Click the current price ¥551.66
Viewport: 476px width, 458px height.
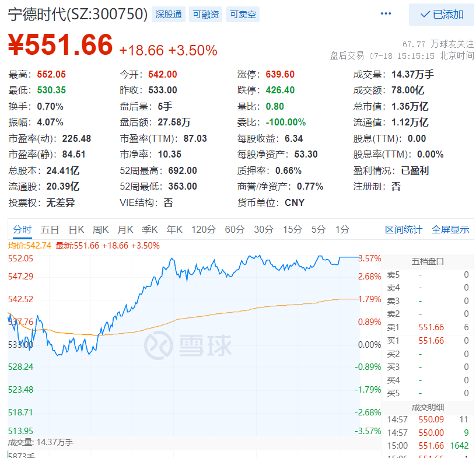[61, 45]
